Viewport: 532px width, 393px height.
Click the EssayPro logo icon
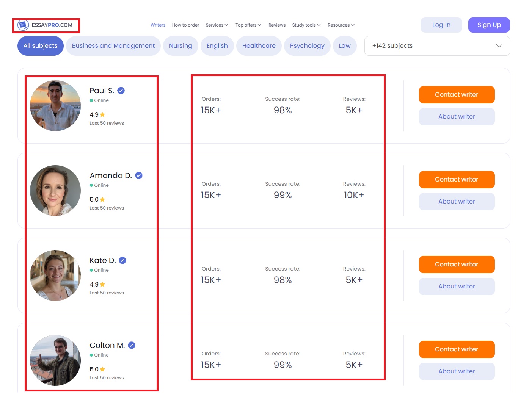(x=24, y=25)
